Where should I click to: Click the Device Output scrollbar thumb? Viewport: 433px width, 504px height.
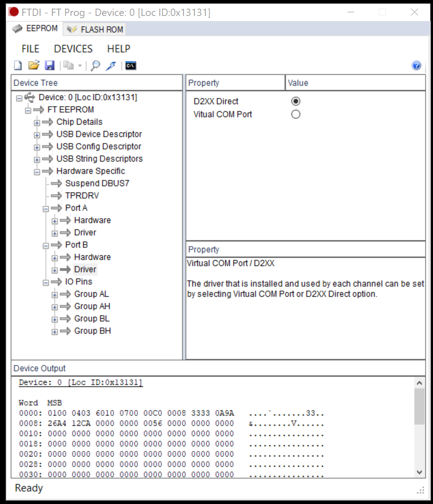[419, 406]
